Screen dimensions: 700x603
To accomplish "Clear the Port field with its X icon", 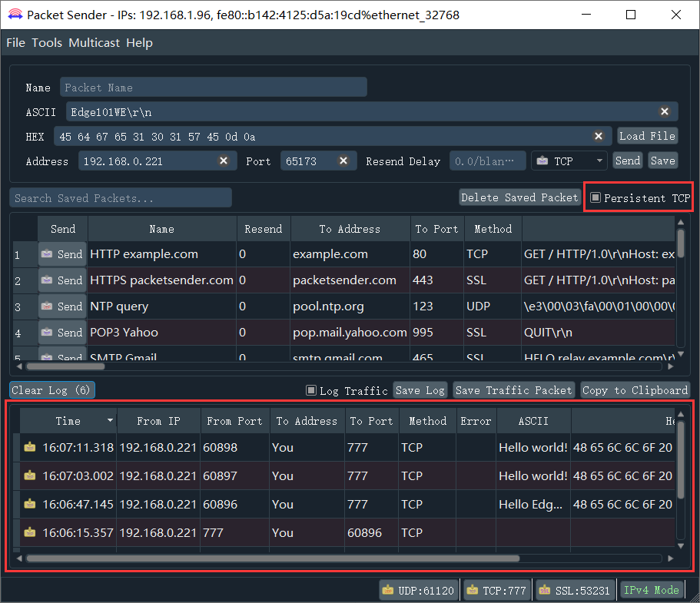I will click(x=343, y=161).
